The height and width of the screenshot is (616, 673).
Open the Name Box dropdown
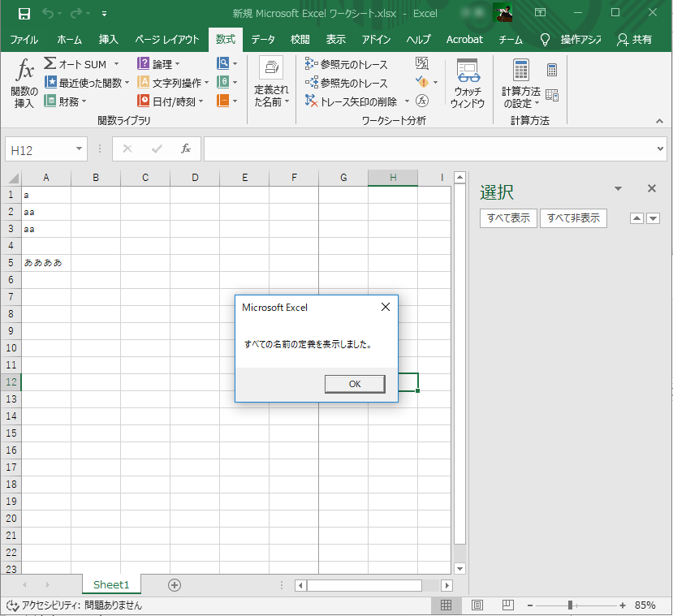click(x=77, y=149)
